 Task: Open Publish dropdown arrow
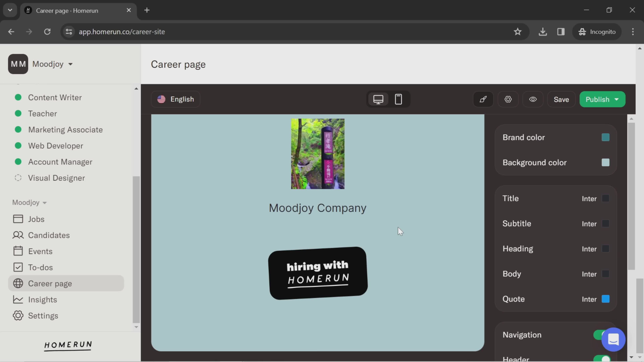pyautogui.click(x=617, y=99)
